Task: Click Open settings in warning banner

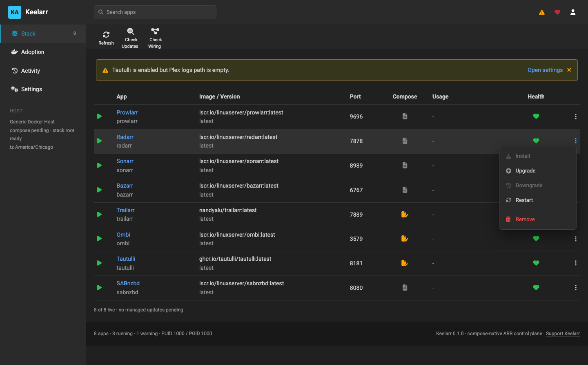Action: coord(545,70)
